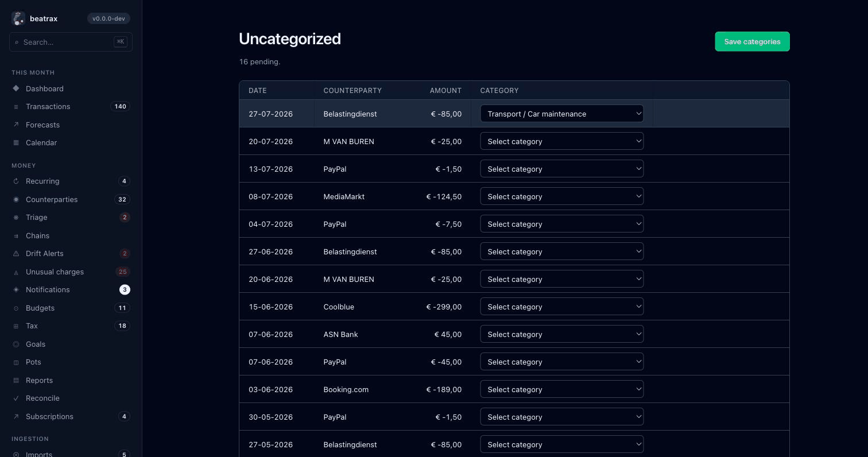This screenshot has width=868, height=457.
Task: Focus the Search input field
Action: pos(71,42)
